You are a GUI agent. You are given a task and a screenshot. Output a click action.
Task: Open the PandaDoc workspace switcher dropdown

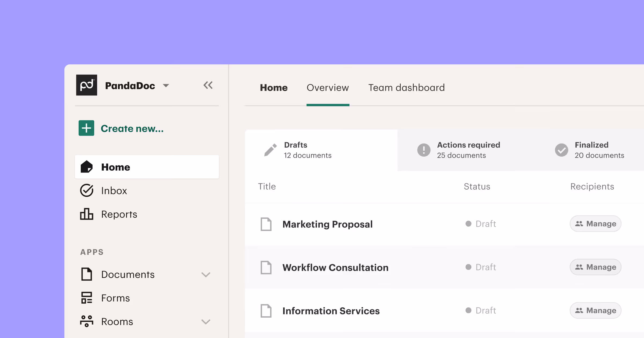point(166,86)
